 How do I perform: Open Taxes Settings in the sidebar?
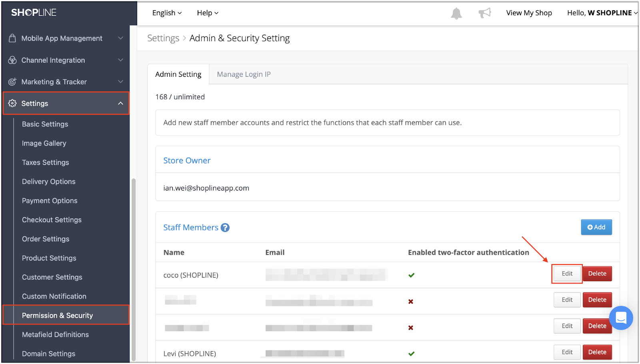click(45, 162)
